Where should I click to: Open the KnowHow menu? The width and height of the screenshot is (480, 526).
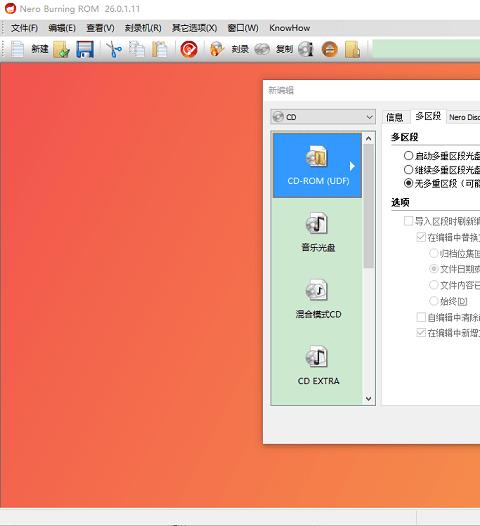[289, 28]
